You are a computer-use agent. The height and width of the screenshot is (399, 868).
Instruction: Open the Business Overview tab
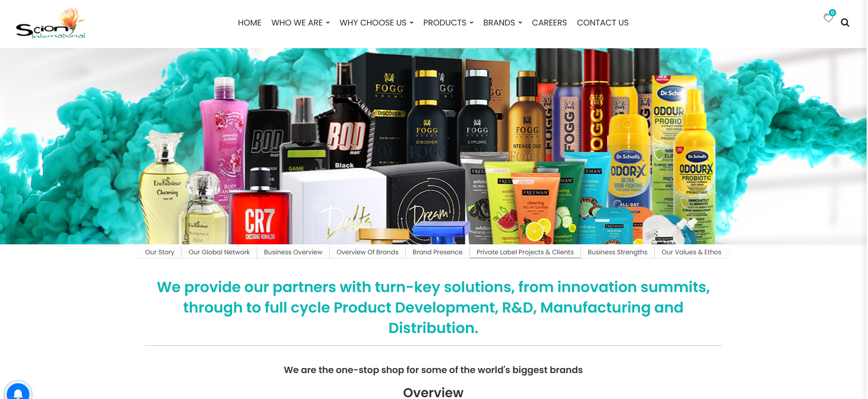293,252
